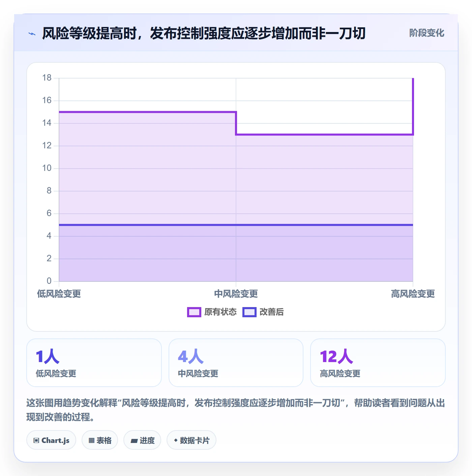This screenshot has width=472, height=476.
Task: Click the purple 12人 figure
Action: pos(336,357)
